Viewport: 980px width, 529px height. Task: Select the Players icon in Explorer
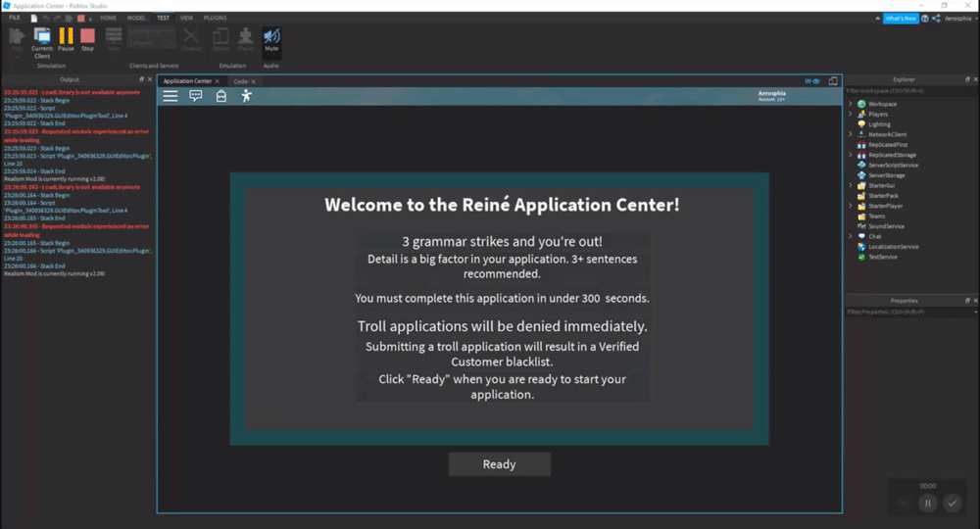(861, 115)
